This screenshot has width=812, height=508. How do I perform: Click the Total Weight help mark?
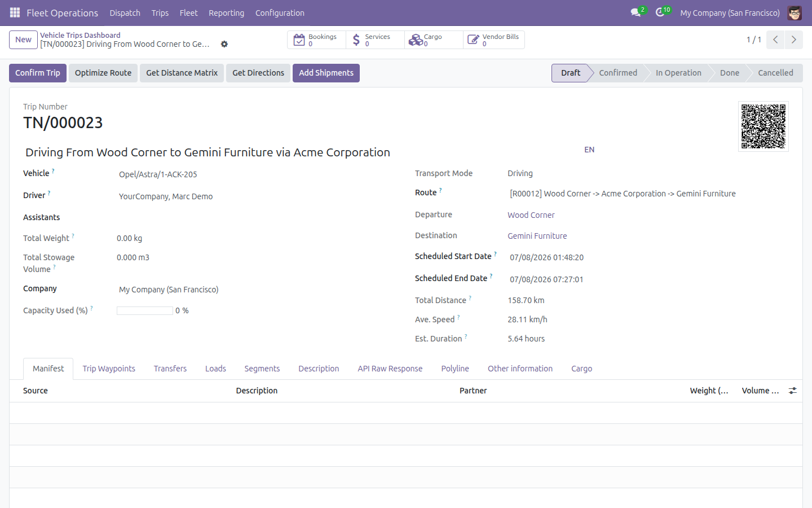pyautogui.click(x=73, y=235)
